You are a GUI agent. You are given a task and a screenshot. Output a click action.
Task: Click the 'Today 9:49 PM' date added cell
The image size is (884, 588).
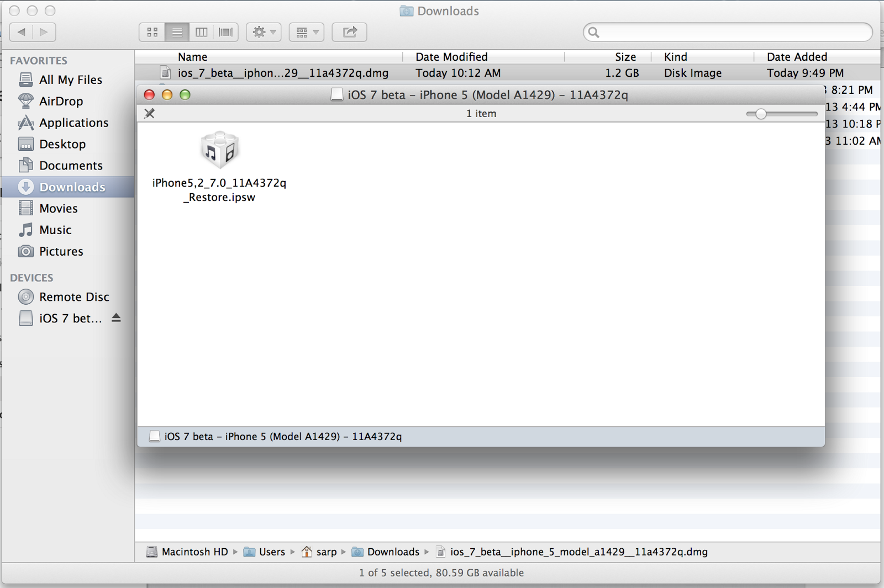(x=805, y=73)
